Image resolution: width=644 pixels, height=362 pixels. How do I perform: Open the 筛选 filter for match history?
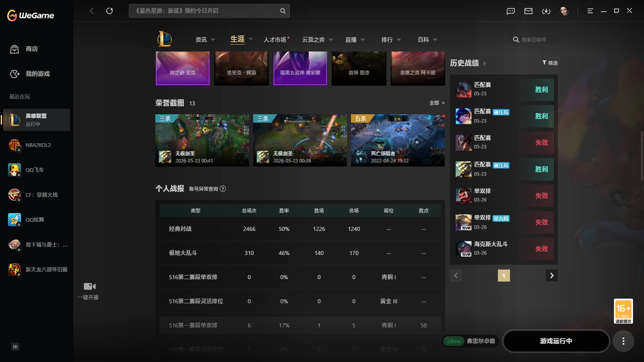tap(550, 63)
